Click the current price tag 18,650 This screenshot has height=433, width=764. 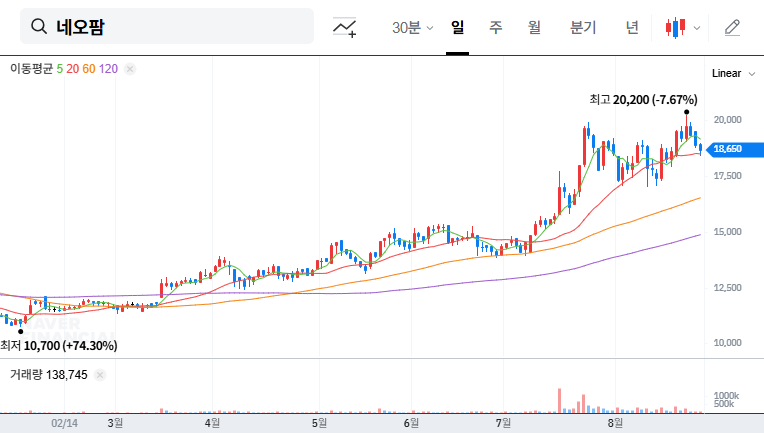(x=735, y=149)
